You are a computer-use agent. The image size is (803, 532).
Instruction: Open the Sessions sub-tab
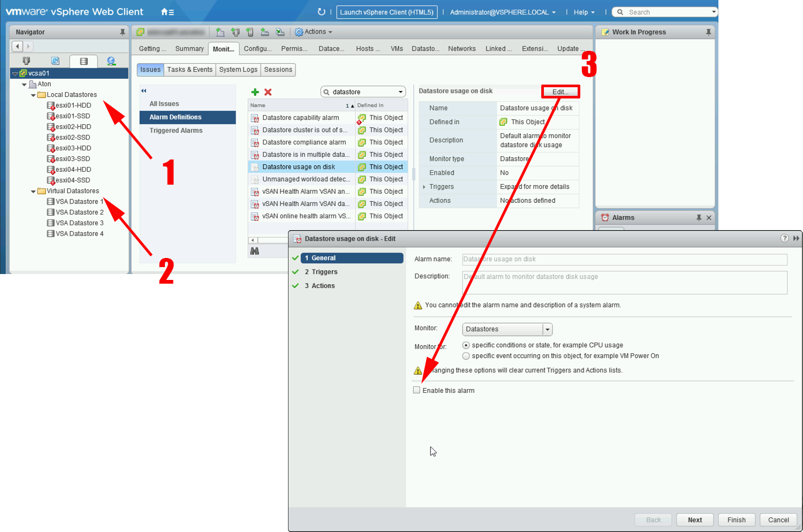pos(278,70)
